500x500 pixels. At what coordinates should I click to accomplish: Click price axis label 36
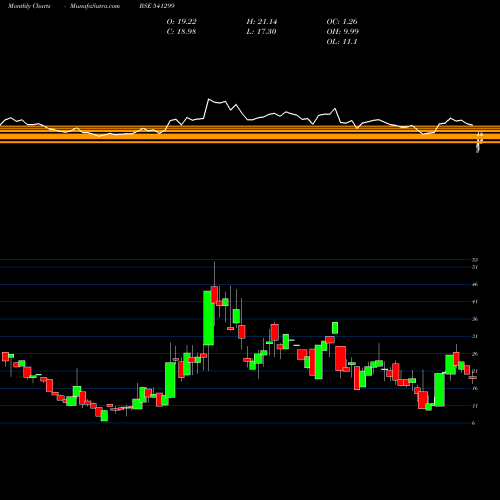click(x=475, y=319)
